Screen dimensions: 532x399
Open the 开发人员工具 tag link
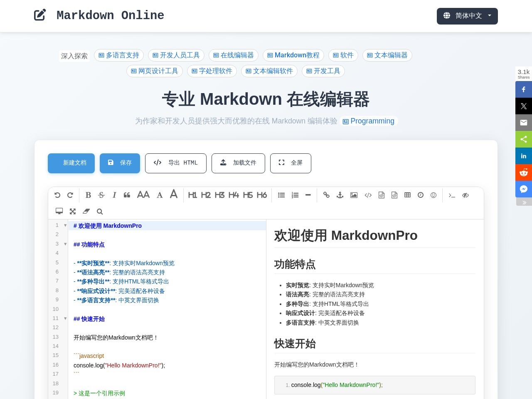(x=176, y=55)
